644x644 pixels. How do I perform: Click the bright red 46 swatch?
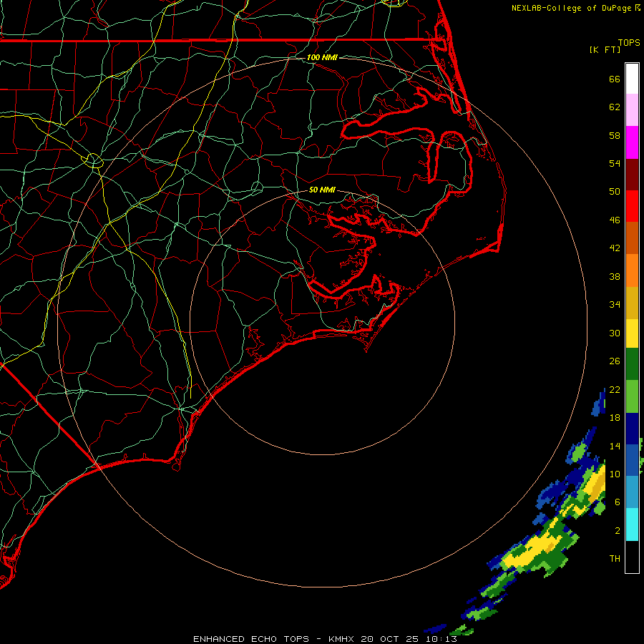click(x=632, y=206)
